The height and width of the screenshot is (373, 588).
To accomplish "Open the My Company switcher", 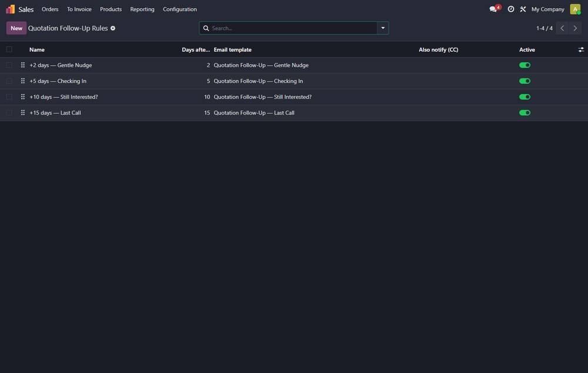I will click(x=547, y=9).
